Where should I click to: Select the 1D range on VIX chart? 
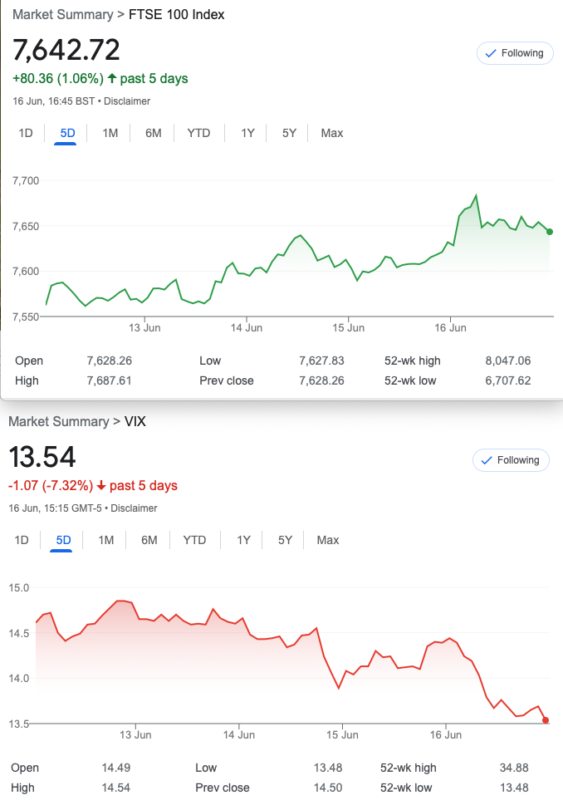point(21,540)
